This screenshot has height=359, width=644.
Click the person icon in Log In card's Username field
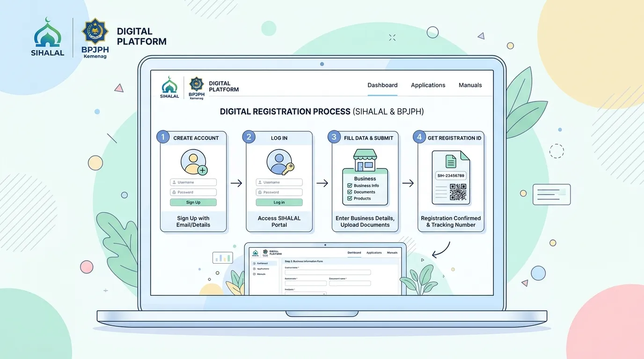(260, 182)
